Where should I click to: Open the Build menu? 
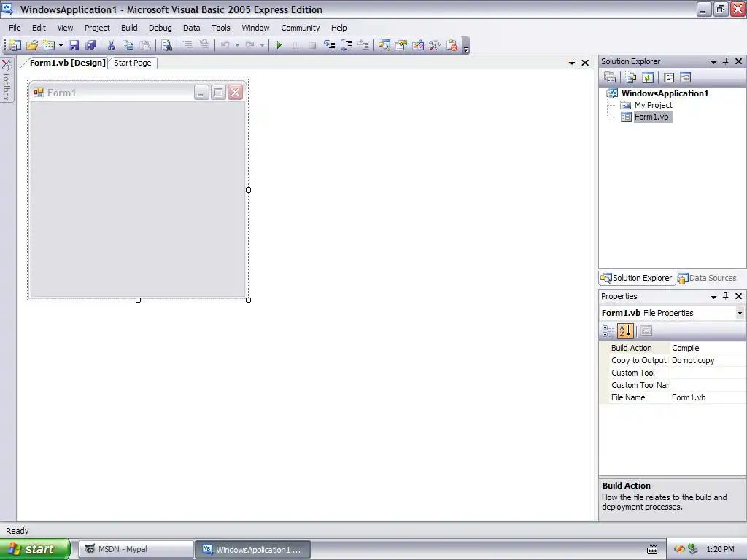[x=129, y=28]
